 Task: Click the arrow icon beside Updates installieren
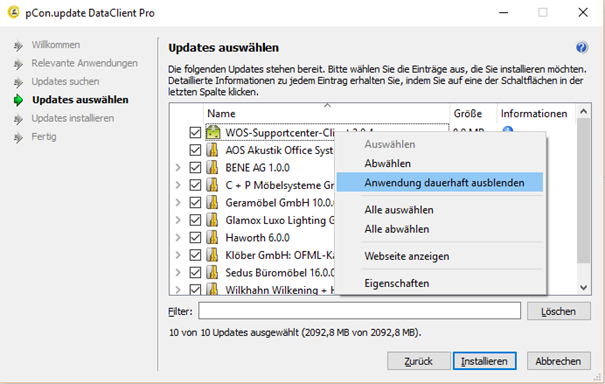click(x=18, y=119)
